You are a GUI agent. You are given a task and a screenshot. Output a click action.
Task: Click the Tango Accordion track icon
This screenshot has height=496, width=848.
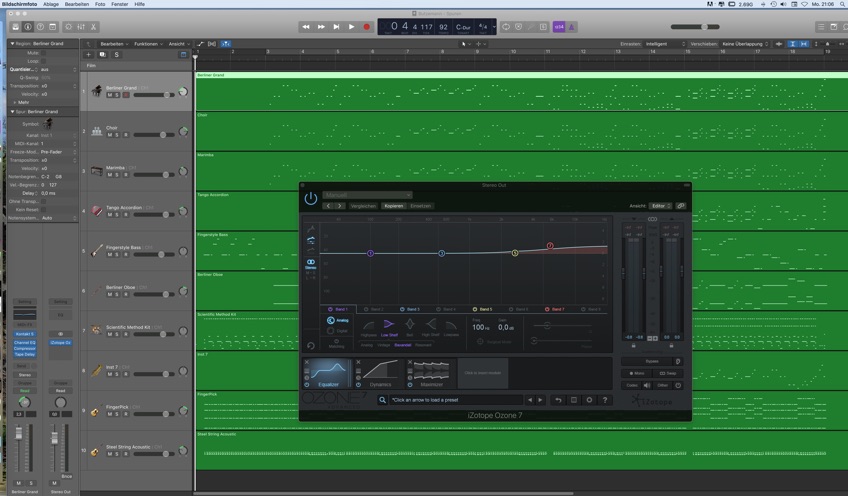97,211
